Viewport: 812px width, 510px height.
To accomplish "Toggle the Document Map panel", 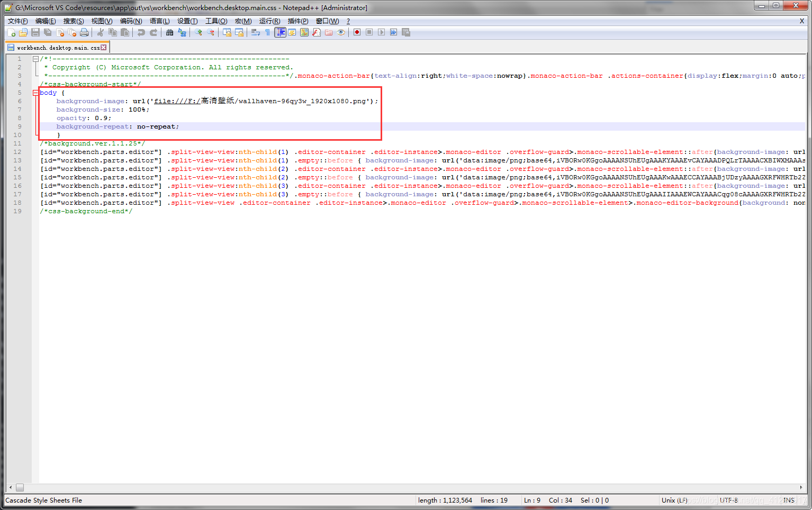I will pos(304,32).
